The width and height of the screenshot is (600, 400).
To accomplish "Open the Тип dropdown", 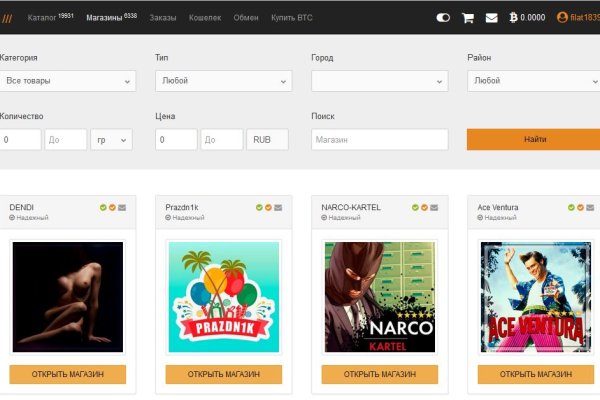I will click(x=224, y=80).
